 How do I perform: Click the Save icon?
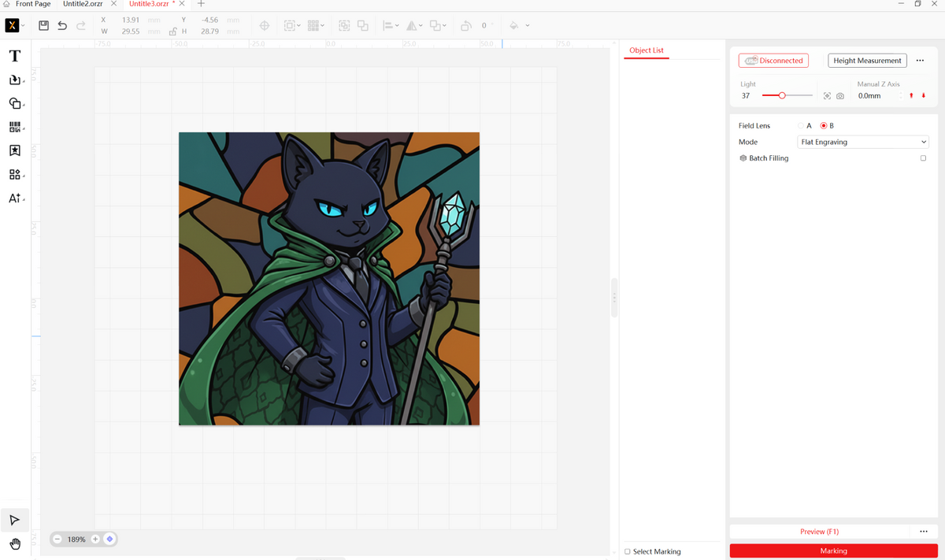click(x=43, y=25)
